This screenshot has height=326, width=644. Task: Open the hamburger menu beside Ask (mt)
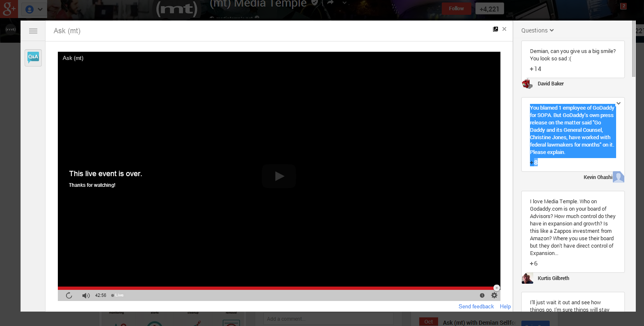click(x=33, y=31)
